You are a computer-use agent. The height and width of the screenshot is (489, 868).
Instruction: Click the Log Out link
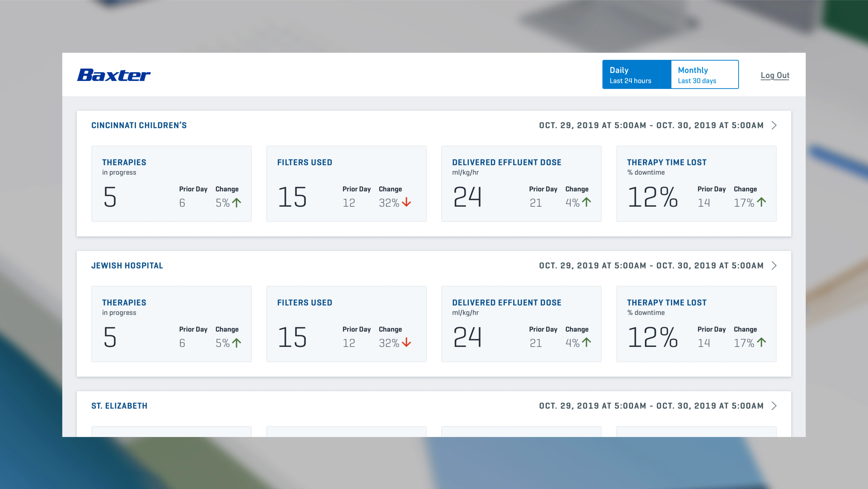click(775, 75)
